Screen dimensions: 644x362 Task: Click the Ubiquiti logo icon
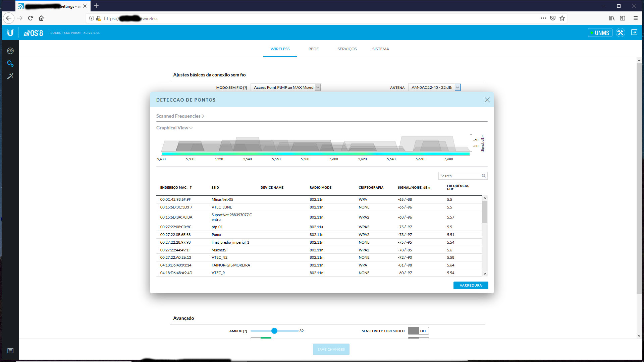click(x=10, y=33)
